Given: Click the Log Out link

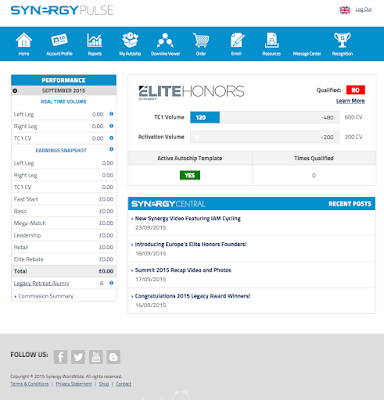Looking at the screenshot, I should click(x=363, y=9).
